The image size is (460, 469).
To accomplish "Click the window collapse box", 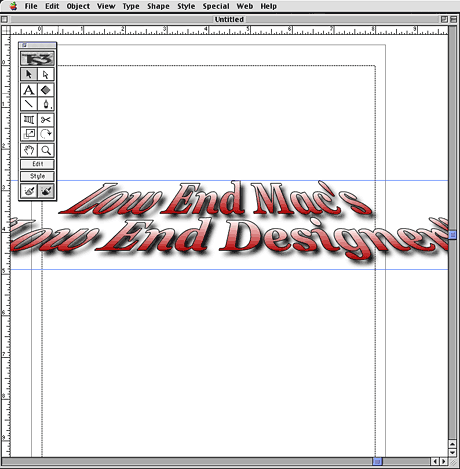I will pyautogui.click(x=453, y=19).
